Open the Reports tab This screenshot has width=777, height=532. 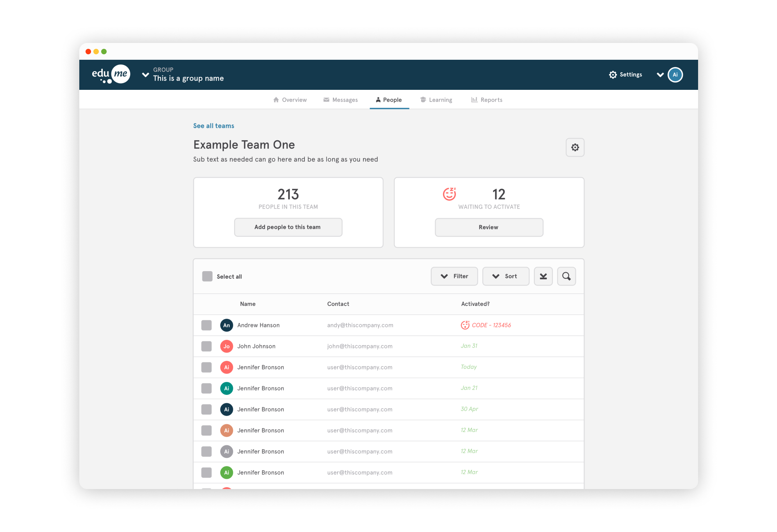[x=487, y=100]
